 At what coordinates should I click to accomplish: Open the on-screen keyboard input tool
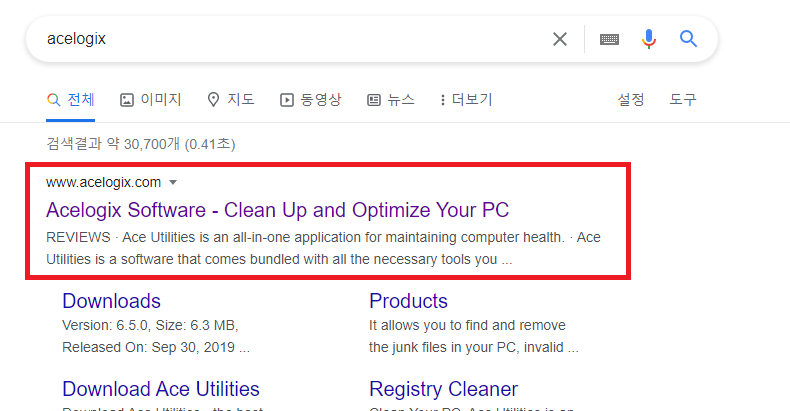(x=609, y=39)
